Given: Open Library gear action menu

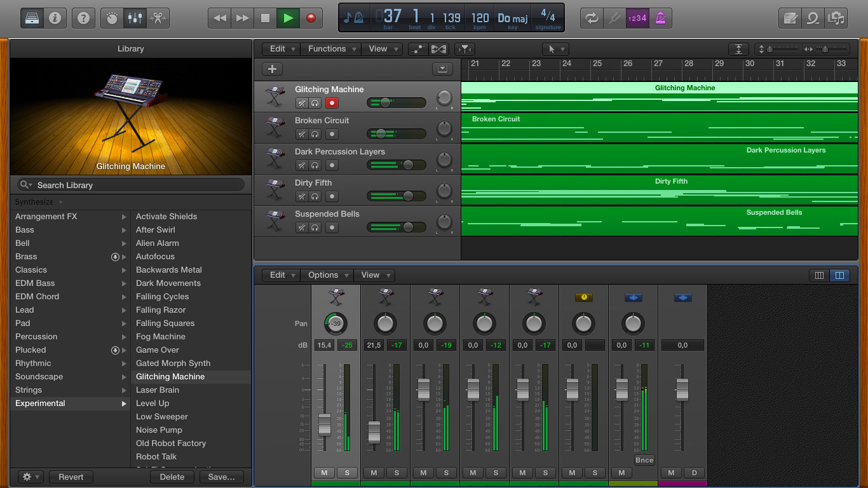Looking at the screenshot, I should [x=31, y=477].
